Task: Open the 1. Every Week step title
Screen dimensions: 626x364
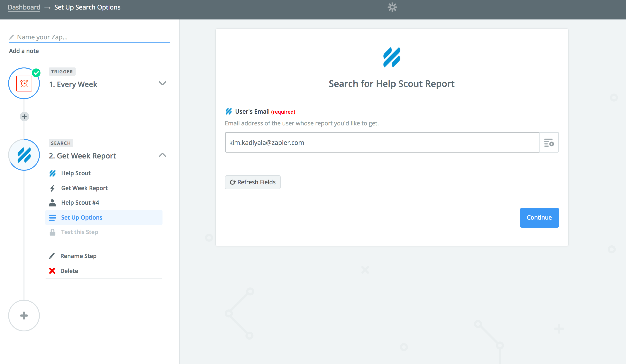Action: click(x=73, y=84)
